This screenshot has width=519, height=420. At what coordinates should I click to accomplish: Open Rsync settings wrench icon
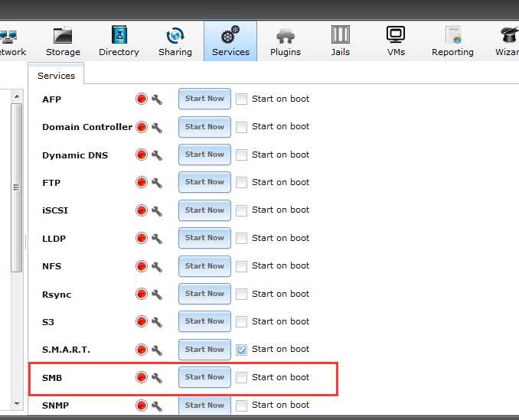coord(157,295)
